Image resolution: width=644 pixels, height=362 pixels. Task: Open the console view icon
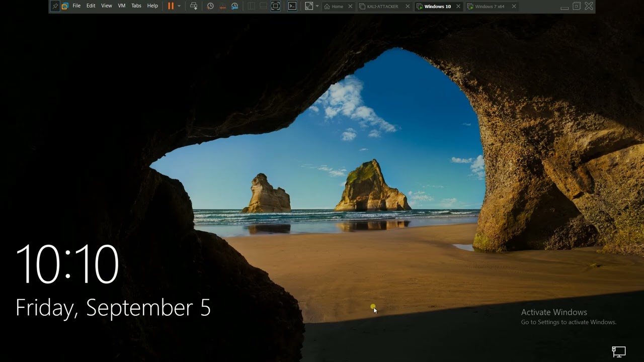[x=292, y=6]
